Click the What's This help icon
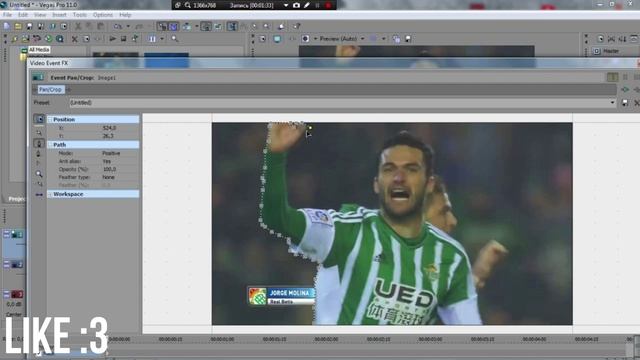The height and width of the screenshot is (360, 640). click(296, 27)
